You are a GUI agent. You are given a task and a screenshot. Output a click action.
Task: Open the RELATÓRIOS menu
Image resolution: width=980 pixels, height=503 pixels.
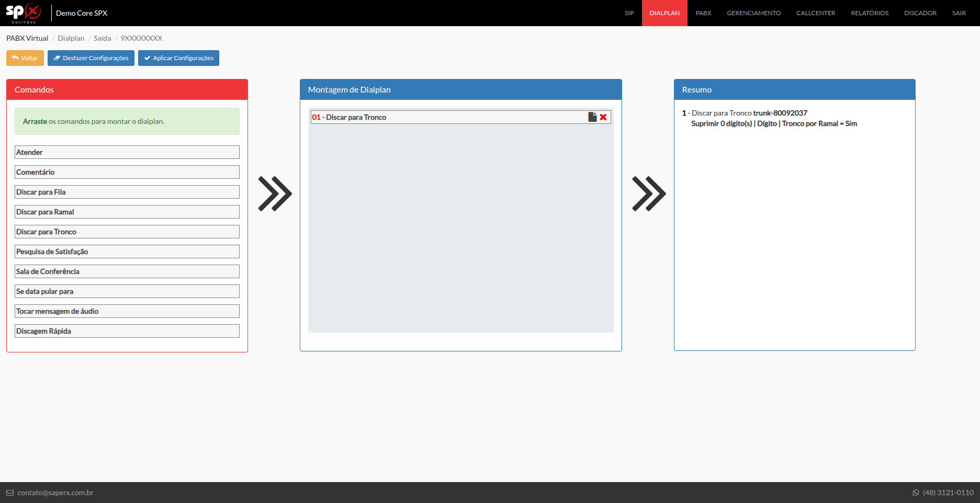[870, 13]
